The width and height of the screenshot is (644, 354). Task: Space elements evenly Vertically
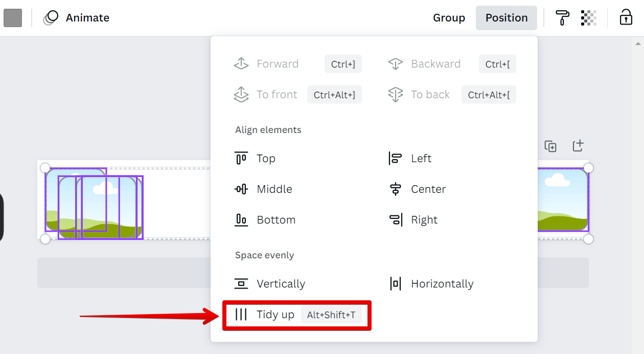pyautogui.click(x=281, y=284)
